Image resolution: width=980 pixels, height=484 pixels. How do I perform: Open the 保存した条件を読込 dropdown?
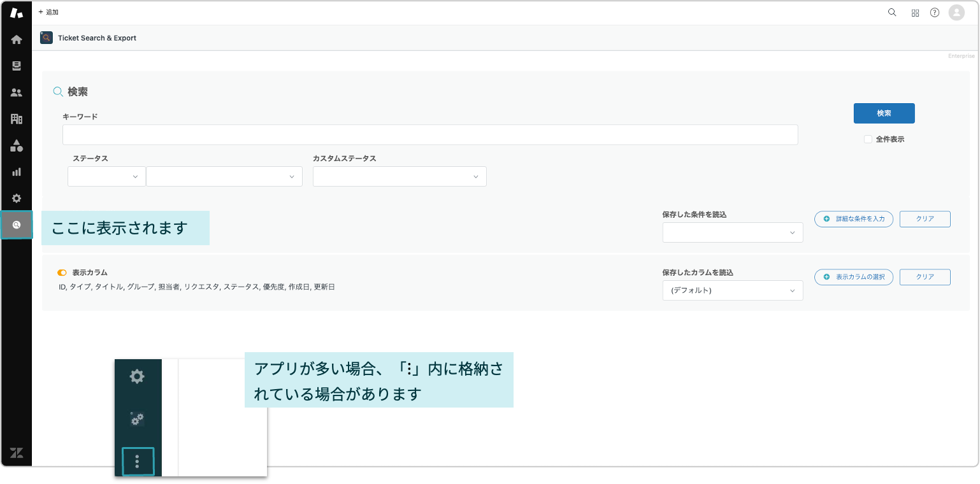(733, 232)
